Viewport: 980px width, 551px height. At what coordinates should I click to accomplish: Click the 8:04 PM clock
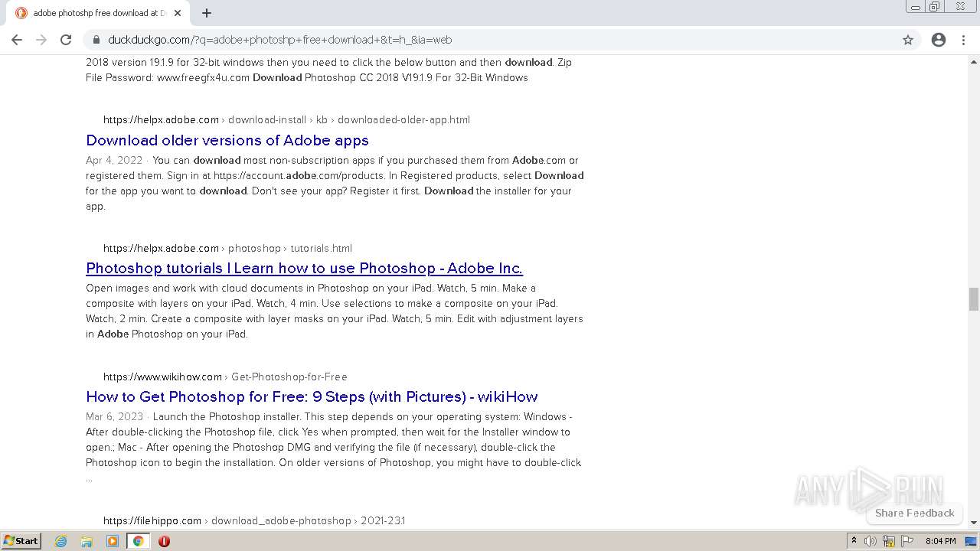point(940,541)
